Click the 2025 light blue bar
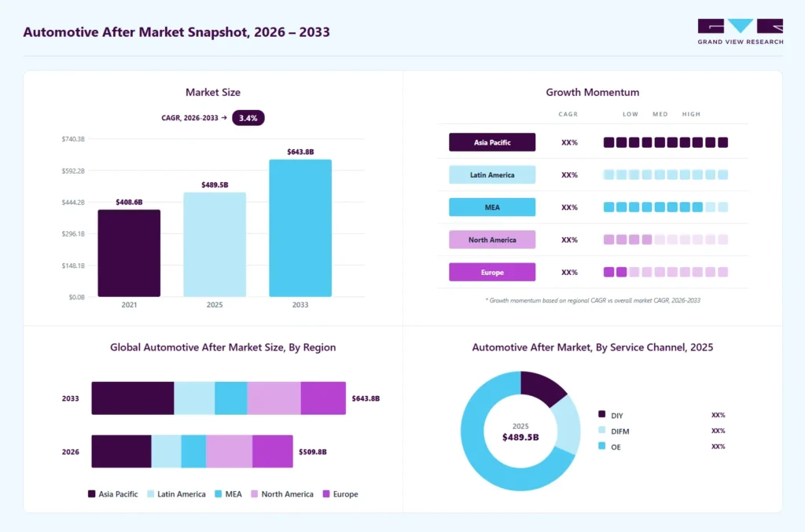This screenshot has height=532, width=805. coord(215,244)
